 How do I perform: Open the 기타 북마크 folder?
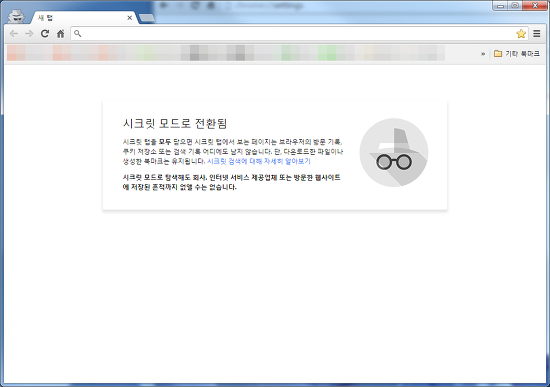pyautogui.click(x=517, y=54)
